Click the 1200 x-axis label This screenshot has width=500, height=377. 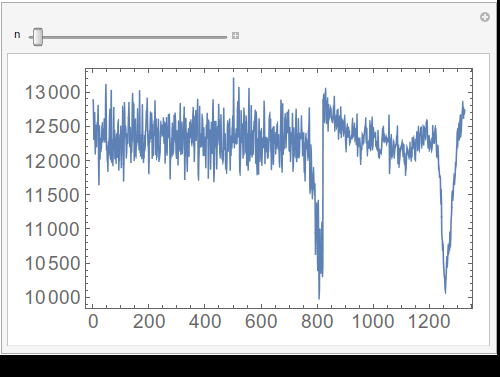[x=429, y=322]
